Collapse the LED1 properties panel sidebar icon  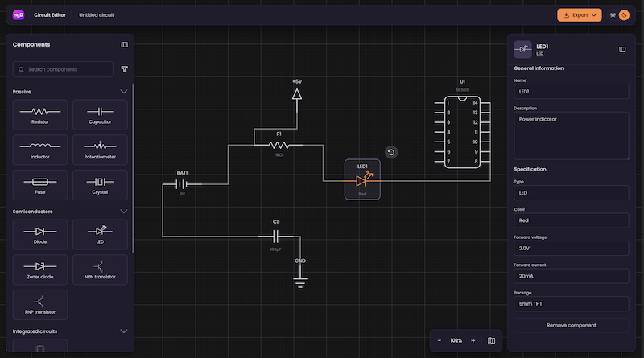tap(622, 50)
